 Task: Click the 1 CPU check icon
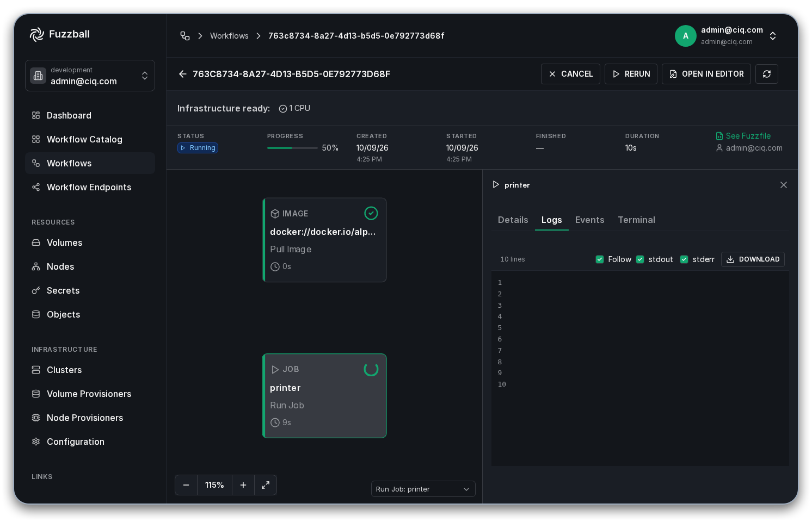[x=283, y=109]
